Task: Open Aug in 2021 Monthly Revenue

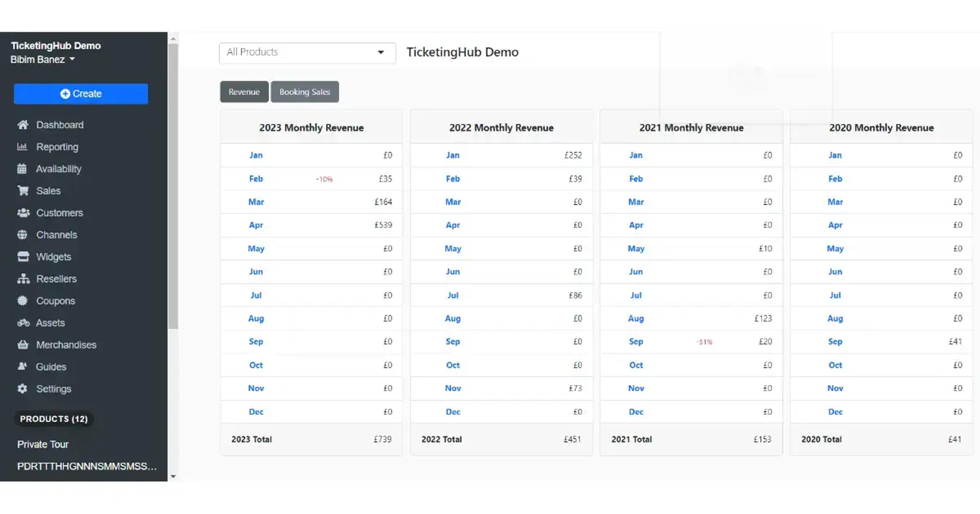Action: point(636,319)
